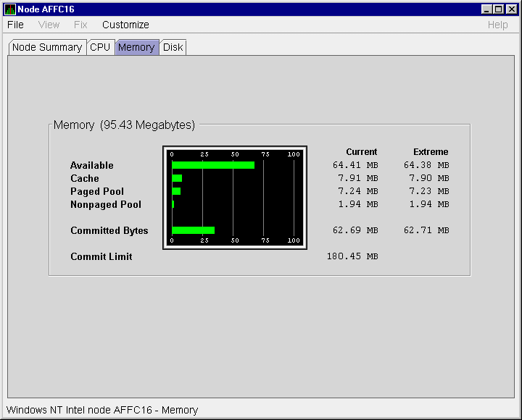Viewport: 522px width, 420px height.
Task: Minimize the Node AFFC16 window
Action: (x=486, y=9)
